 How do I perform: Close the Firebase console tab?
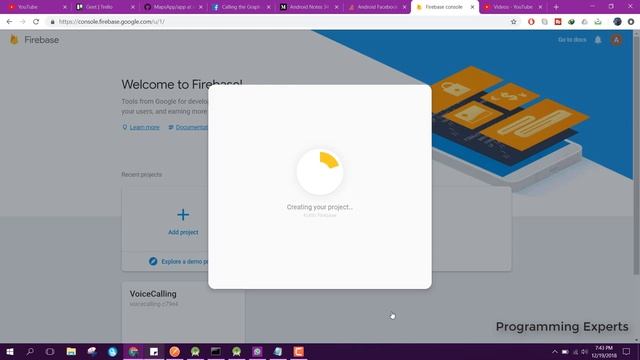tap(472, 7)
